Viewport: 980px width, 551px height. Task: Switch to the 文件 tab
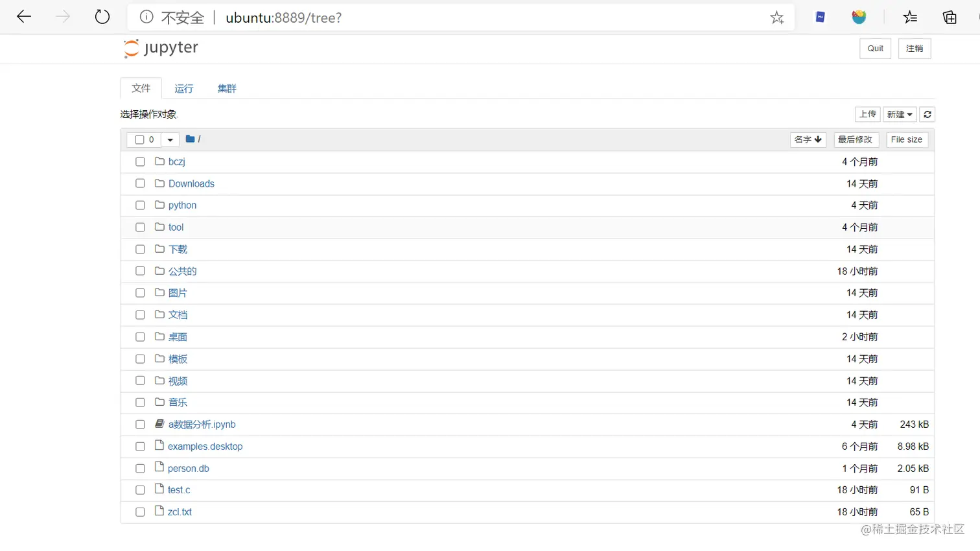coord(141,88)
